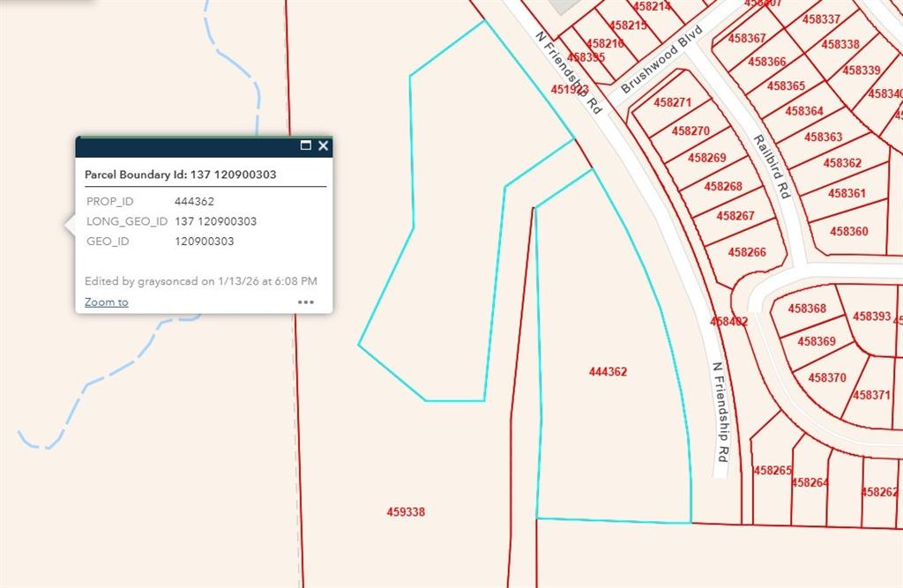Click the LONG_GEO_ID value in the popup
903x588 pixels.
(x=215, y=221)
